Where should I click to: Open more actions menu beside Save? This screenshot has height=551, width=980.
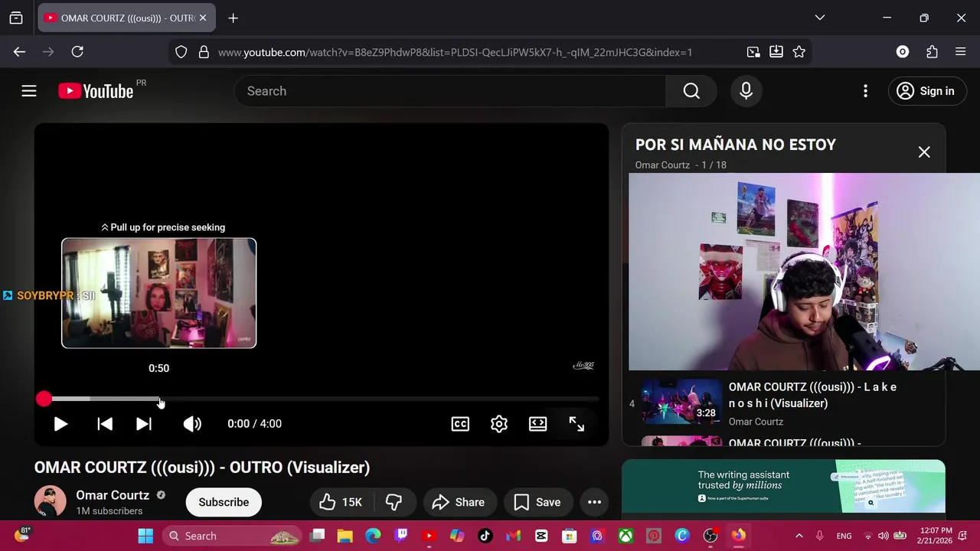point(594,502)
